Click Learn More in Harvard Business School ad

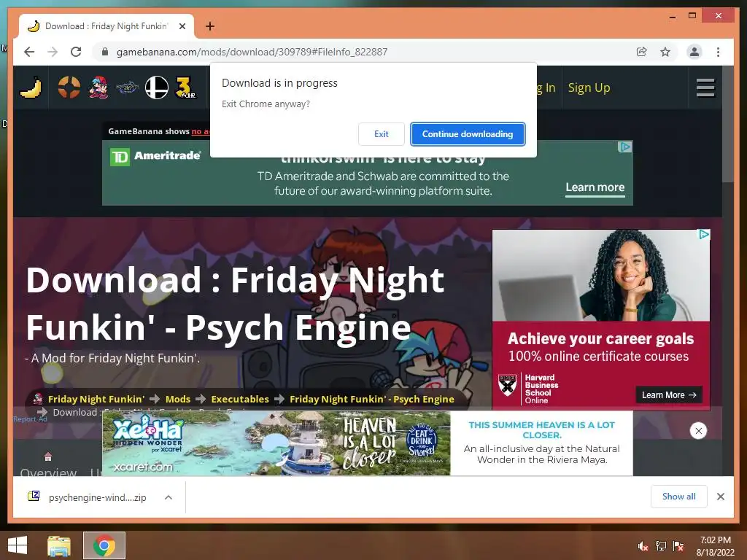669,394
